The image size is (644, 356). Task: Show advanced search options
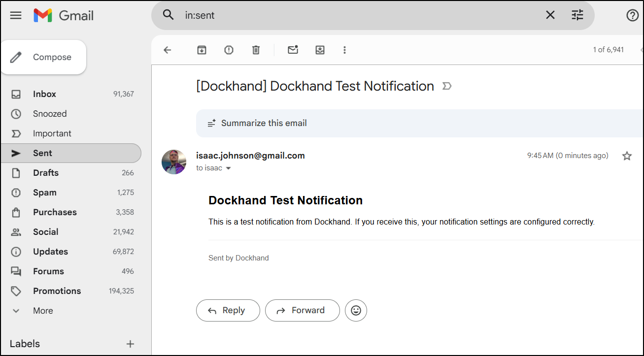pos(577,15)
